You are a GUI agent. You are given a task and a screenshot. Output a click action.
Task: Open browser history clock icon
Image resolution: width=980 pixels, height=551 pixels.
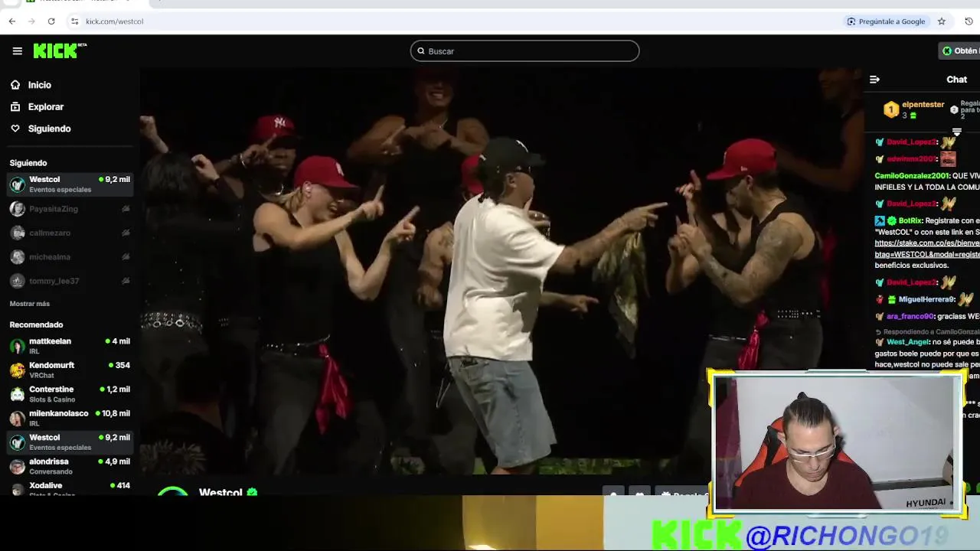969,21
